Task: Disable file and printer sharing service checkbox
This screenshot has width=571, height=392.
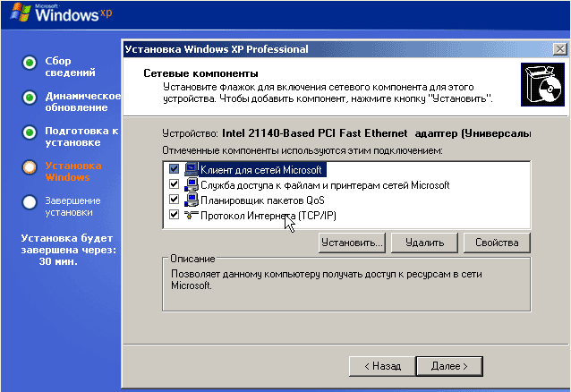Action: coord(174,184)
